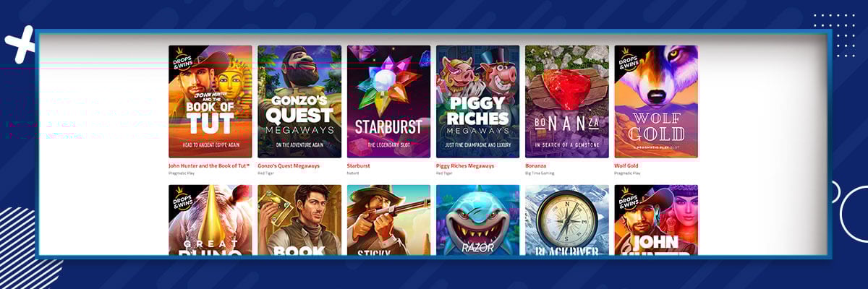Click the Starburst title link

point(359,165)
